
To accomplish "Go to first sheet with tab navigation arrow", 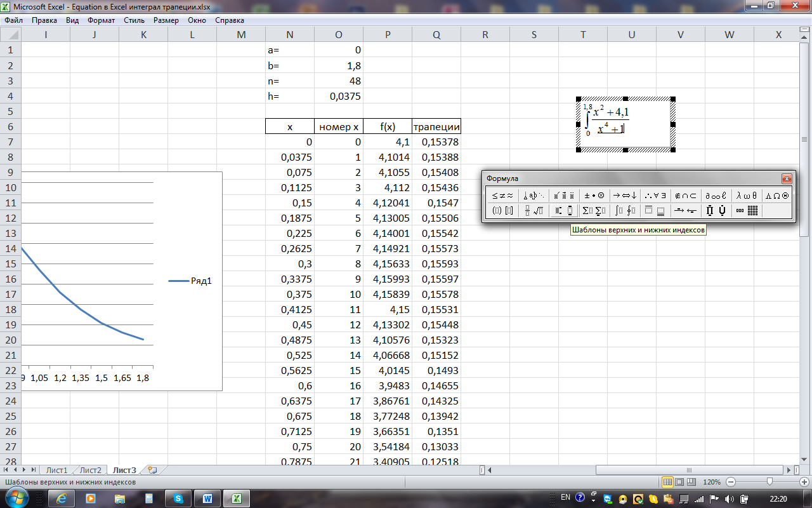I will click(x=7, y=470).
